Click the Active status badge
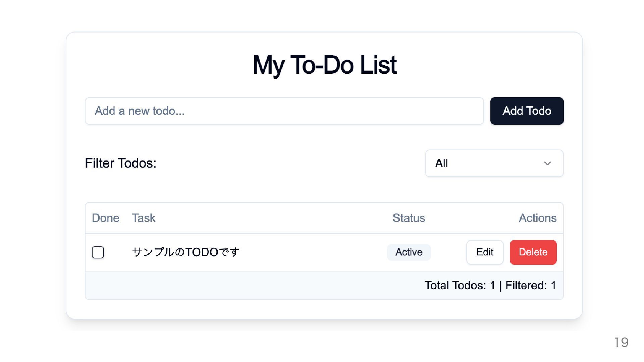 click(x=409, y=252)
